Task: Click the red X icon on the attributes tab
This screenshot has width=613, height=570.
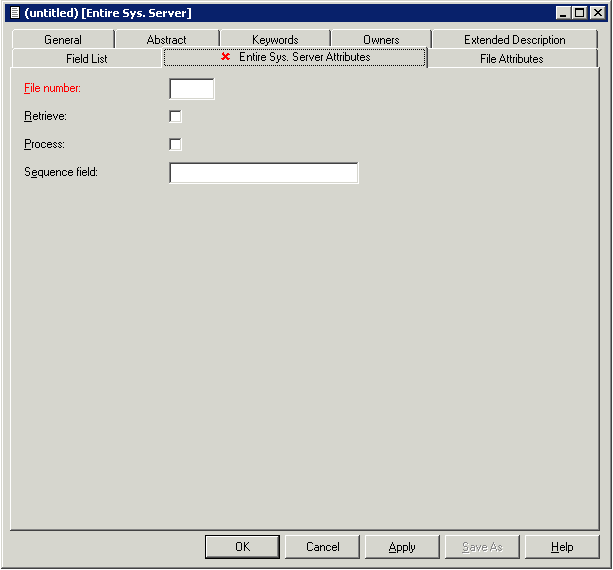Action: click(226, 57)
